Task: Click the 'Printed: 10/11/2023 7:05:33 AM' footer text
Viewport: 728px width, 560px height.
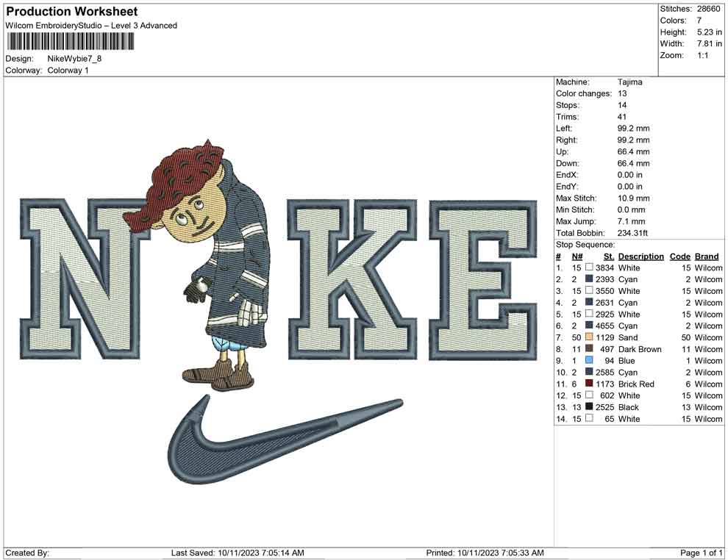Action: pos(485,553)
